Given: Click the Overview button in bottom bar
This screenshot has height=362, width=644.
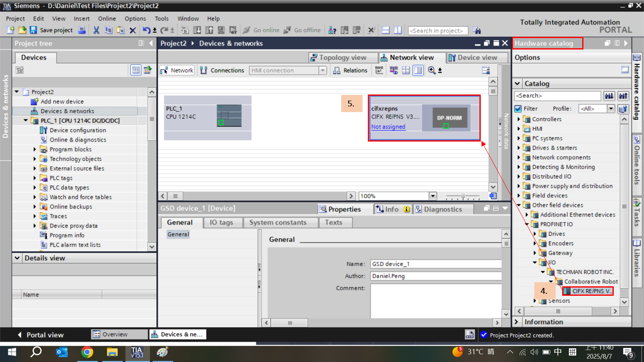Looking at the screenshot, I should [x=119, y=334].
